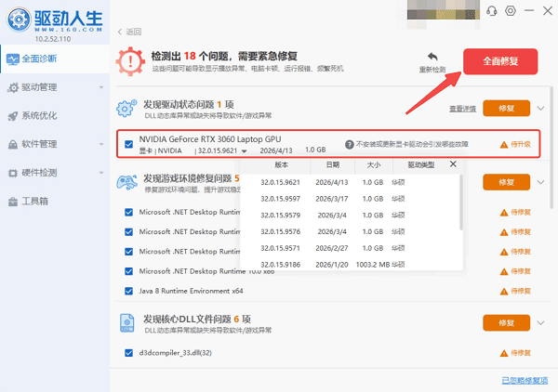Select driver version 32.0.15.9186
This screenshot has width=558, height=392.
352,265
